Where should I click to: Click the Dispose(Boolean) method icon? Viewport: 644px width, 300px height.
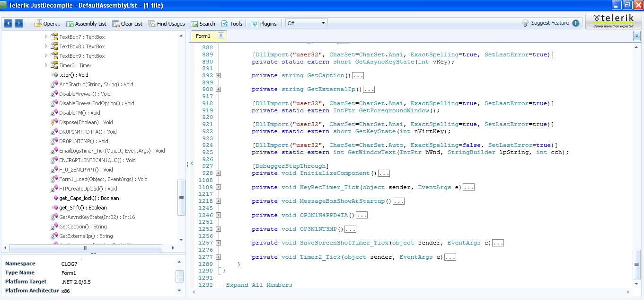54,122
